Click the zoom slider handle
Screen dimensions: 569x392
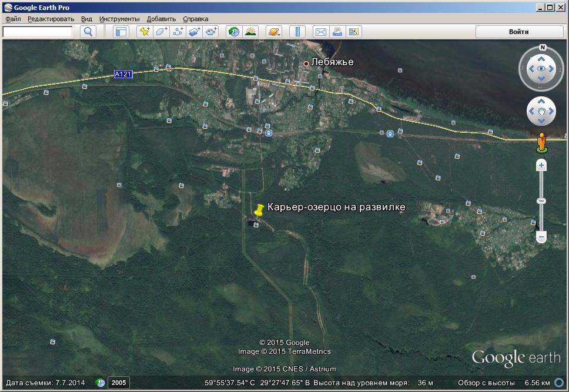coord(541,201)
